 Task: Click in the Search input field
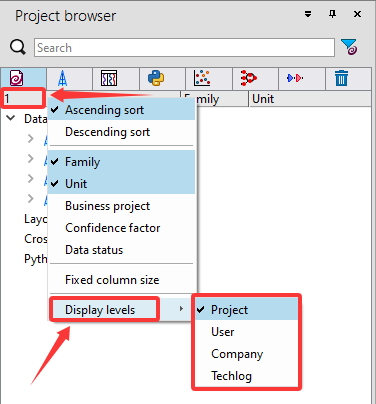tap(184, 48)
